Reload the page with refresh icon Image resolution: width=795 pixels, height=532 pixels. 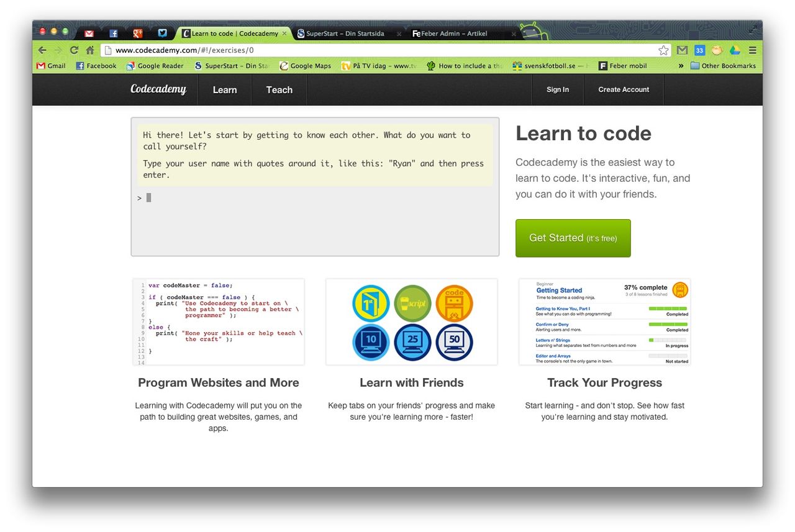[74, 50]
